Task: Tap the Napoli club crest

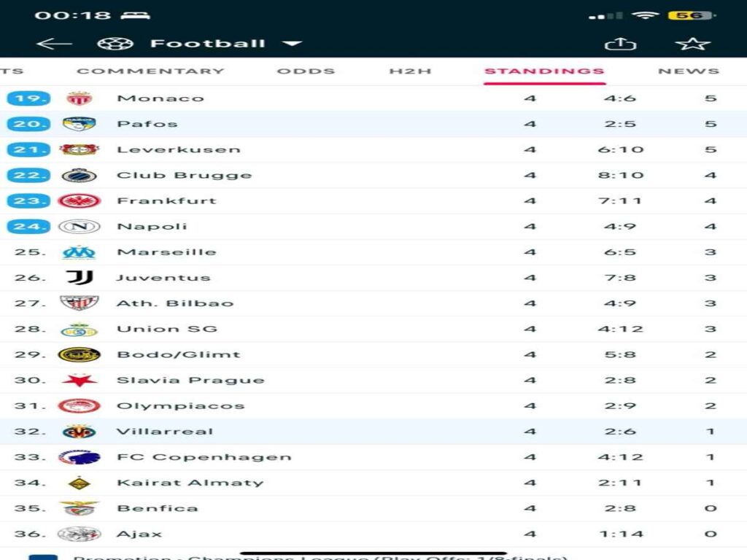Action: [79, 227]
